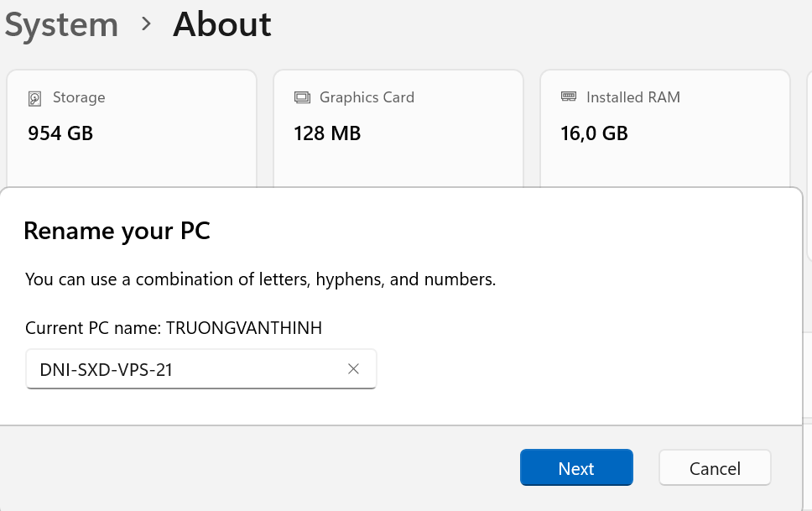This screenshot has height=511, width=812.
Task: Click the TRUONGVANTHINH name text
Action: 244,328
